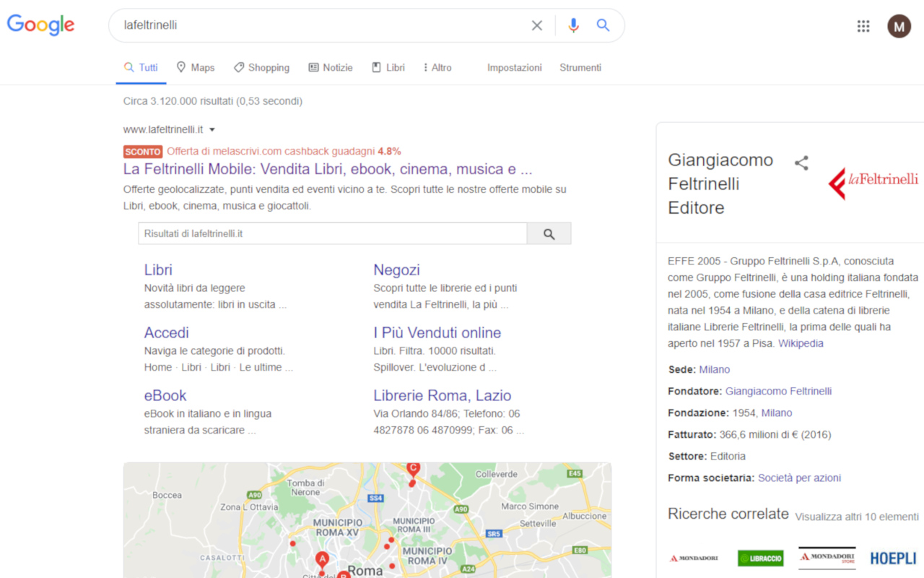Clear the search query with the X icon
Image resolution: width=924 pixels, height=578 pixels.
pyautogui.click(x=537, y=25)
